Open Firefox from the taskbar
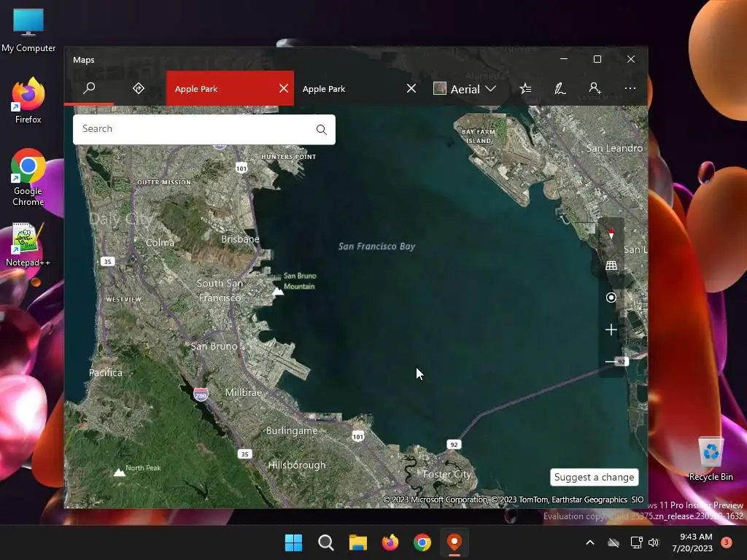Image resolution: width=747 pixels, height=560 pixels. coord(390,542)
